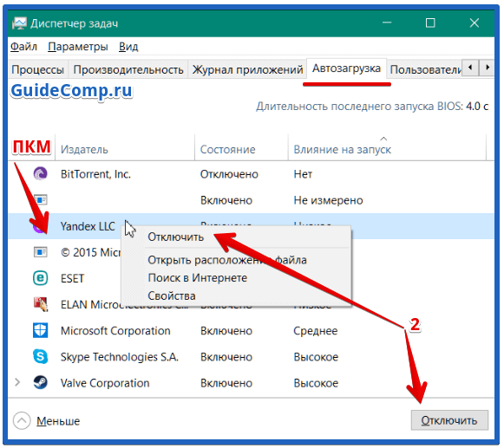Switch to the Процессы tab
The width and height of the screenshot is (504, 448).
click(x=37, y=69)
